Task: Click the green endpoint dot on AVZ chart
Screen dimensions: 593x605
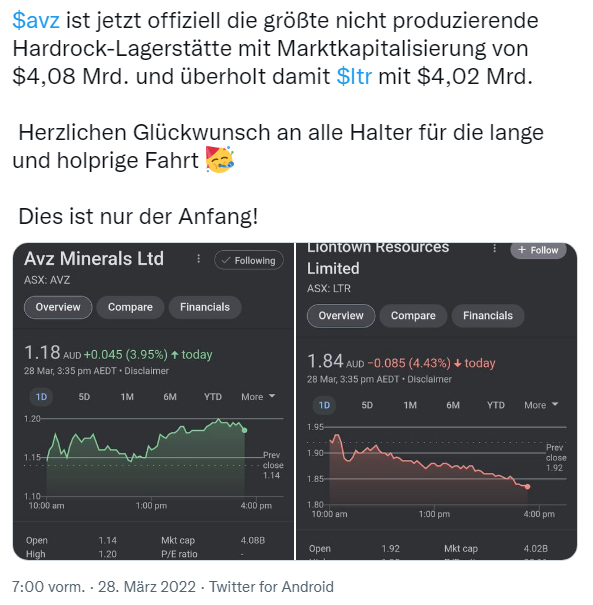Action: [x=244, y=430]
